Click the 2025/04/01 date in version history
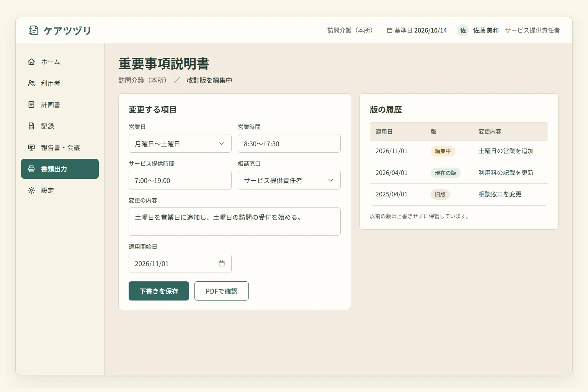The width and height of the screenshot is (588, 392). 392,194
